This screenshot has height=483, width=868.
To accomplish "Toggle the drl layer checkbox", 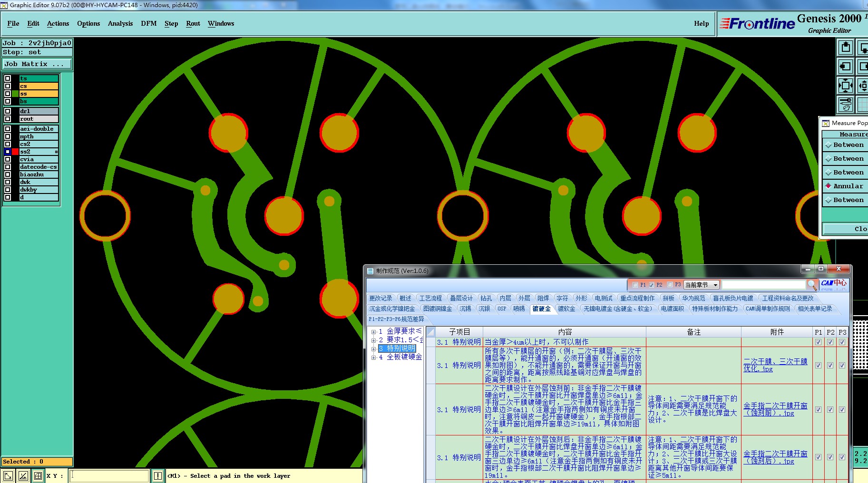I will [x=8, y=111].
